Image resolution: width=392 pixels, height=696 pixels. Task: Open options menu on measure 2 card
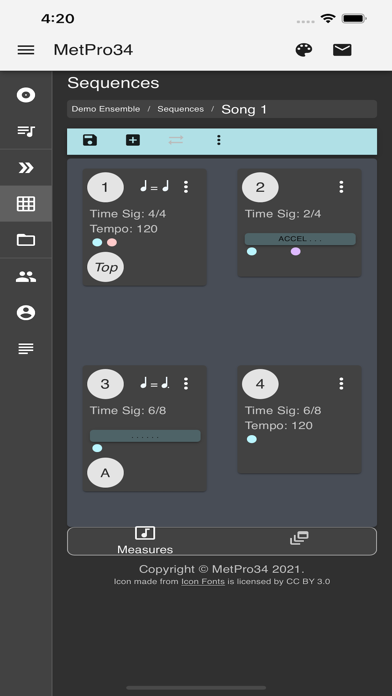(341, 187)
